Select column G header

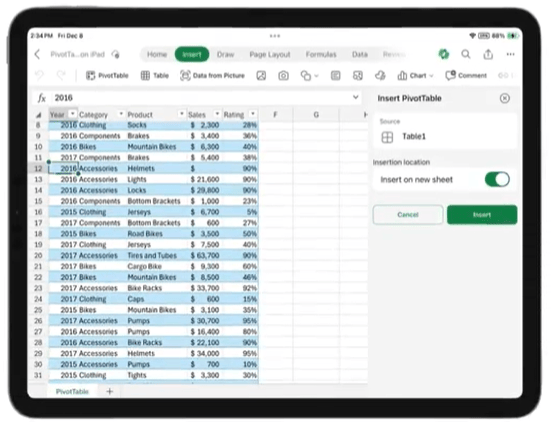[316, 115]
